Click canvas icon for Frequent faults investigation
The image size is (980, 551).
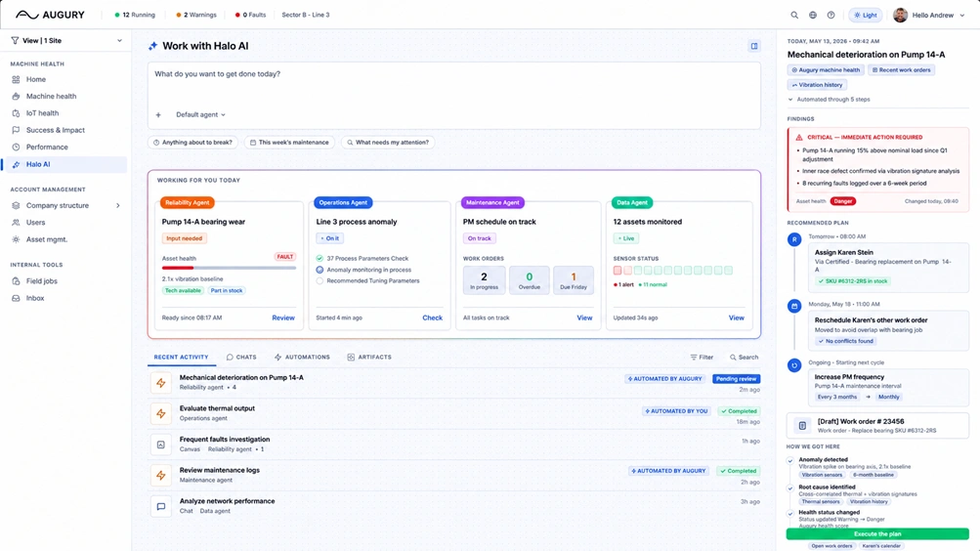coord(160,445)
